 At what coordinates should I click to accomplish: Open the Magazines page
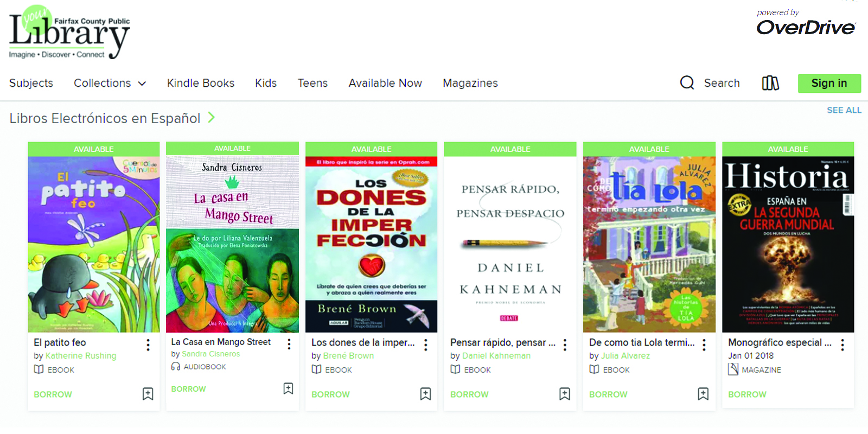(470, 83)
